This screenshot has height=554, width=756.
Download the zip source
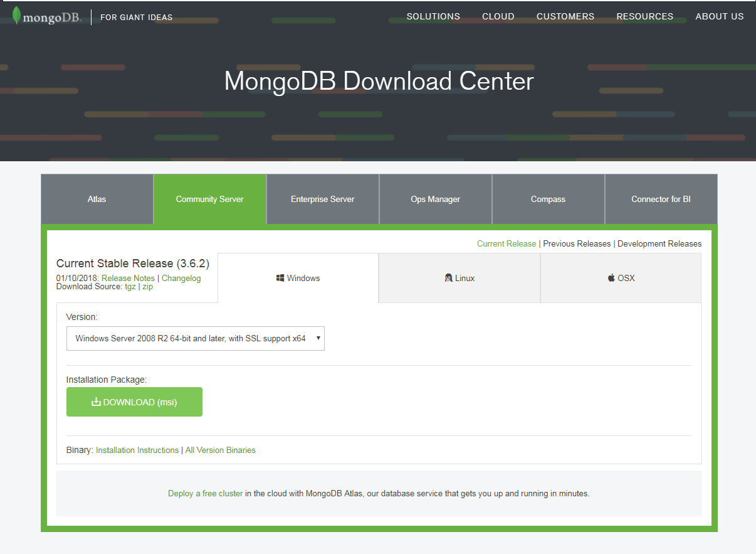click(147, 287)
